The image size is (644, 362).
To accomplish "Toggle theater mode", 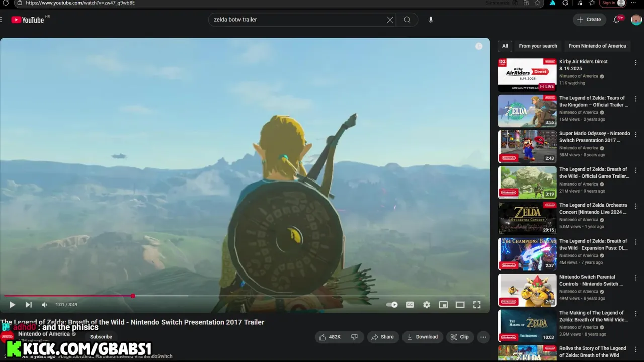I will 460,305.
